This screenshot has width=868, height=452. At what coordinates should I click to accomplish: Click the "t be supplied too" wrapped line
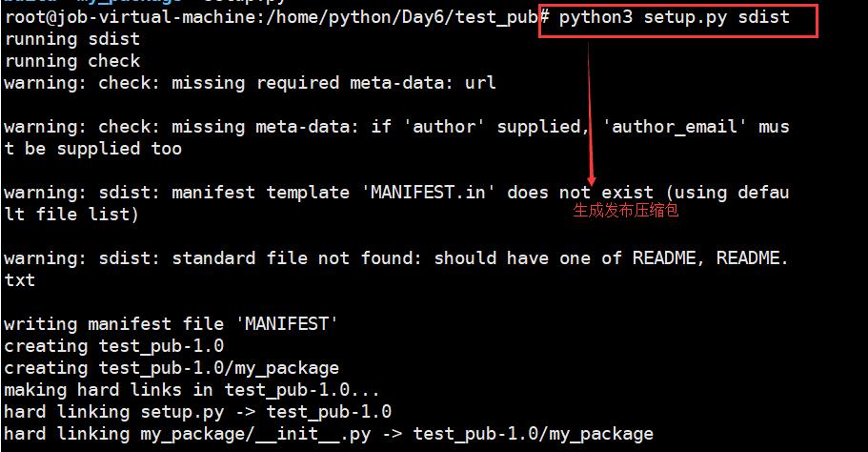(x=92, y=149)
